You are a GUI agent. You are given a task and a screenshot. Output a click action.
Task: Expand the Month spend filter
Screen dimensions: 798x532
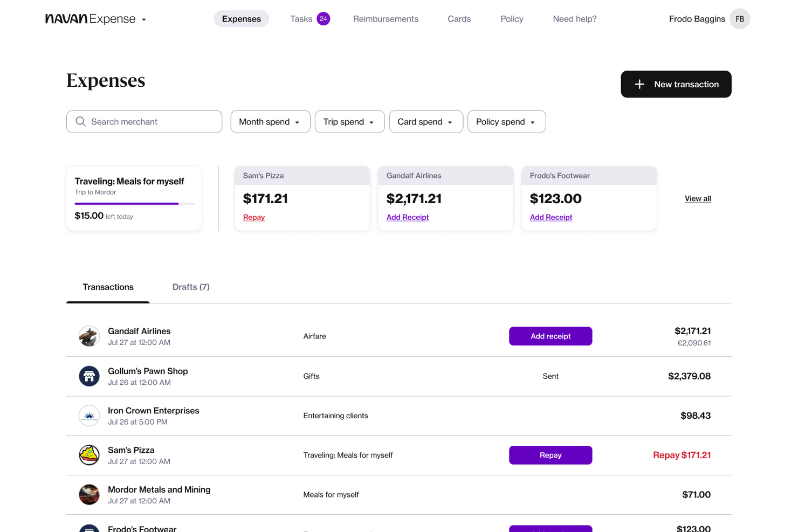point(270,122)
